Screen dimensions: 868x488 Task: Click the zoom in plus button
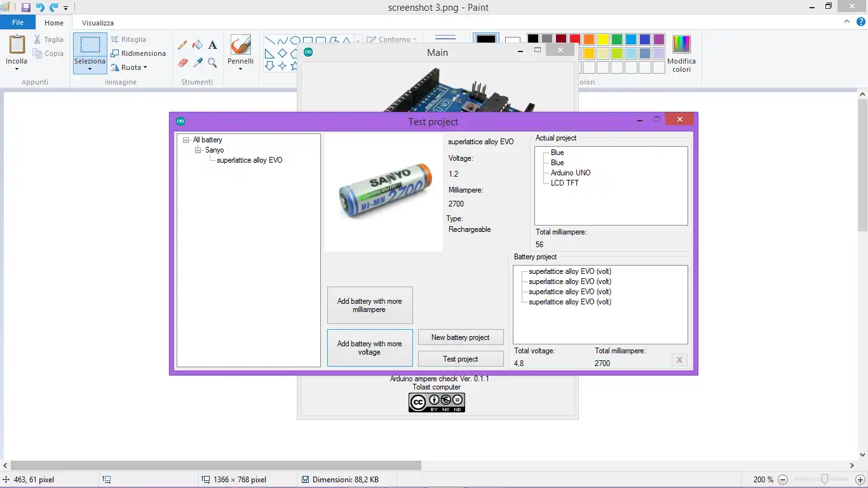pyautogui.click(x=860, y=480)
